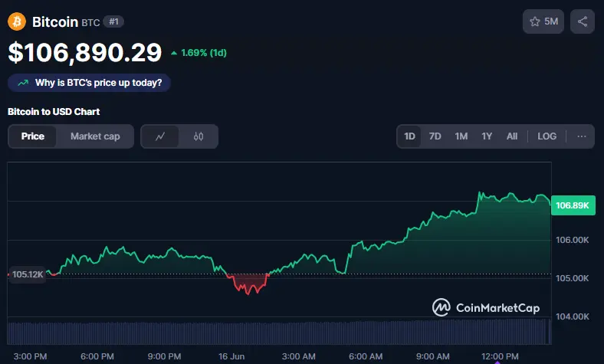Image resolution: width=604 pixels, height=364 pixels.
Task: Toggle LOG scale on chart
Action: click(547, 136)
